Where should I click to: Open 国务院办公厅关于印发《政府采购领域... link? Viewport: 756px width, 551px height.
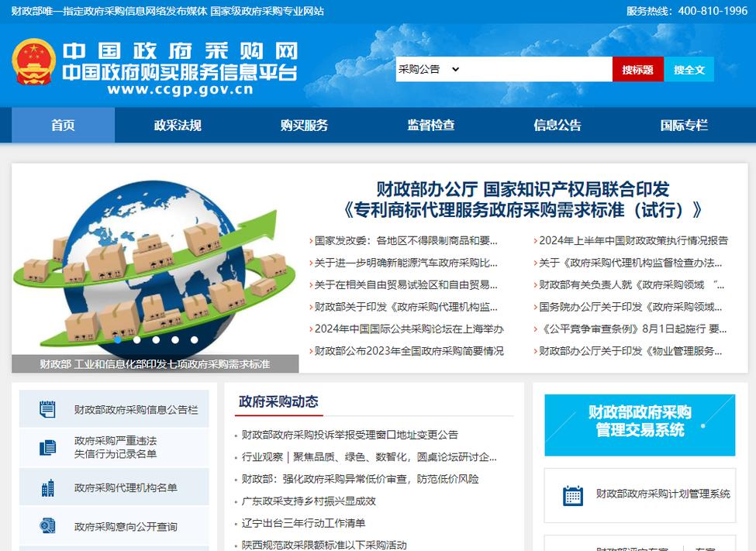click(x=630, y=307)
